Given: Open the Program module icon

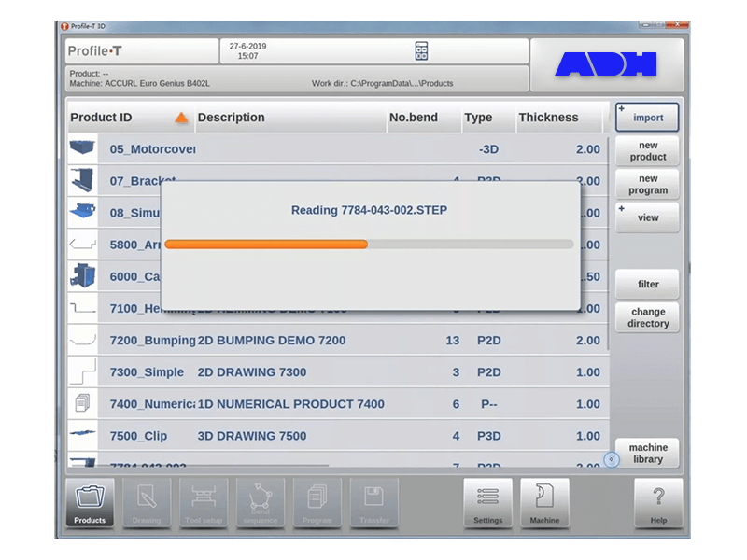Looking at the screenshot, I should coord(317,502).
